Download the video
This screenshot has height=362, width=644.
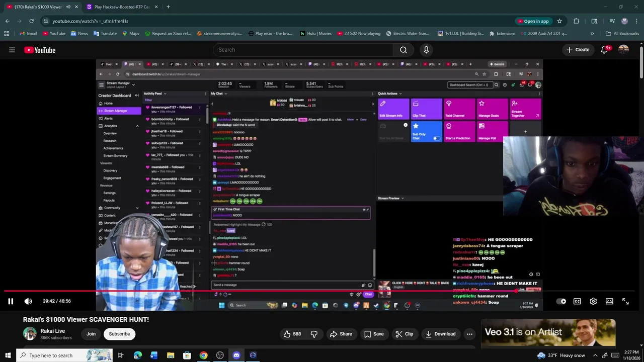[440, 334]
